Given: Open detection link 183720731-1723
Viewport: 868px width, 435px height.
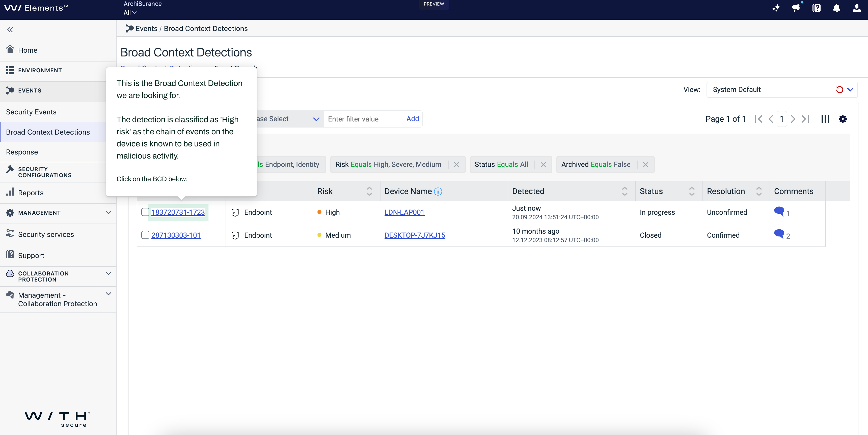Looking at the screenshot, I should point(178,212).
